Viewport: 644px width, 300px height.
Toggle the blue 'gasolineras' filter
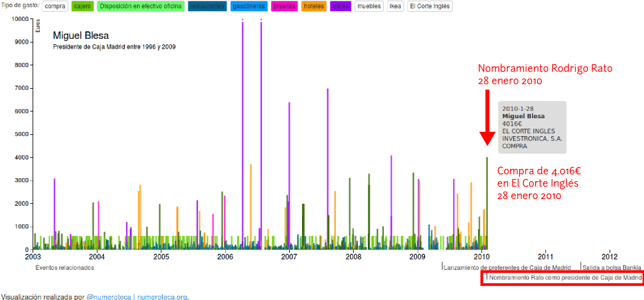[249, 6]
